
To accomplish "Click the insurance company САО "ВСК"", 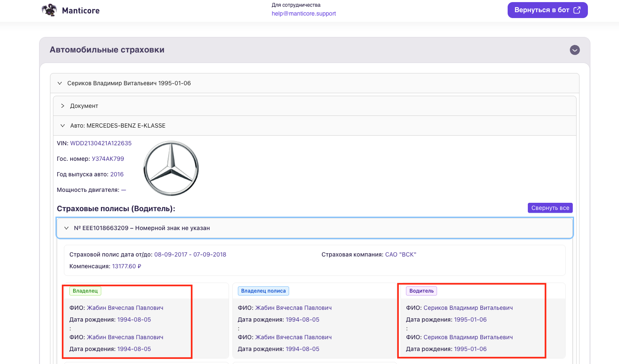I will click(x=401, y=254).
